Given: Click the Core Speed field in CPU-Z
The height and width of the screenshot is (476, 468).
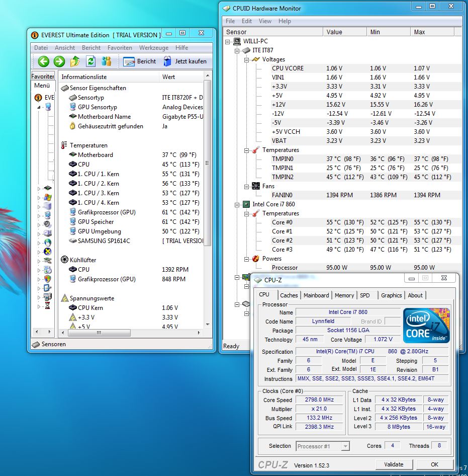Looking at the screenshot, I should [x=319, y=400].
